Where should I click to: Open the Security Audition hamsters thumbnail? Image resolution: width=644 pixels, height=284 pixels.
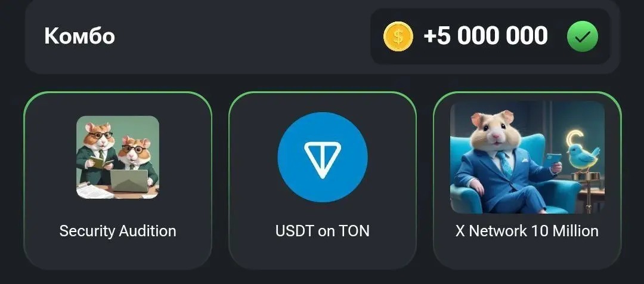pyautogui.click(x=117, y=157)
